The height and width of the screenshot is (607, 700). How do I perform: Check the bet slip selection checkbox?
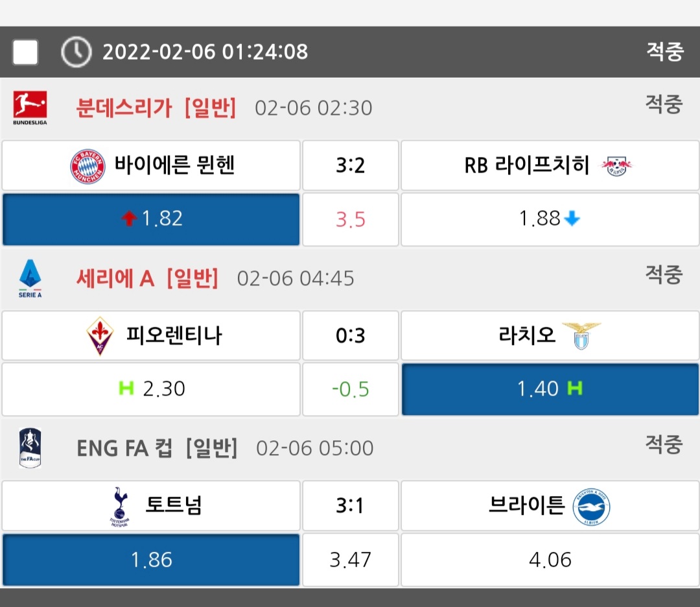coord(25,52)
